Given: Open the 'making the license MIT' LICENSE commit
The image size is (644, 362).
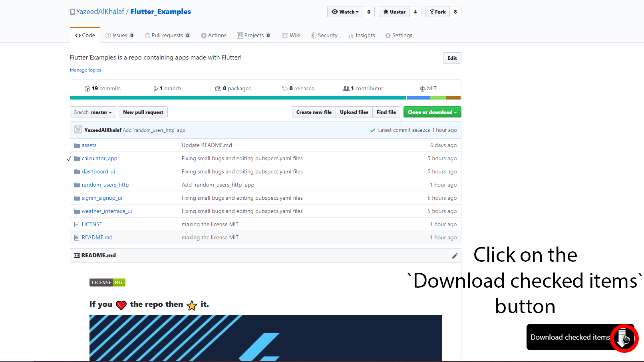Looking at the screenshot, I should [210, 225].
